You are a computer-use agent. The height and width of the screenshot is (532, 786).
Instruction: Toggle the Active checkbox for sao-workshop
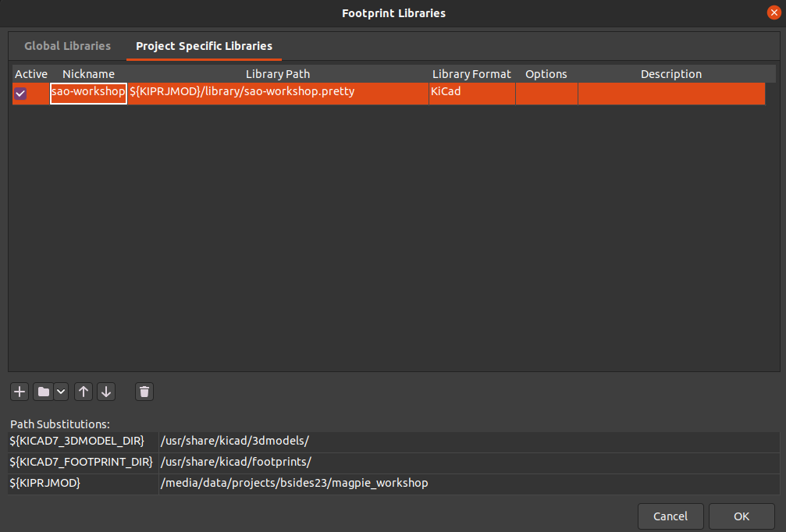point(20,91)
